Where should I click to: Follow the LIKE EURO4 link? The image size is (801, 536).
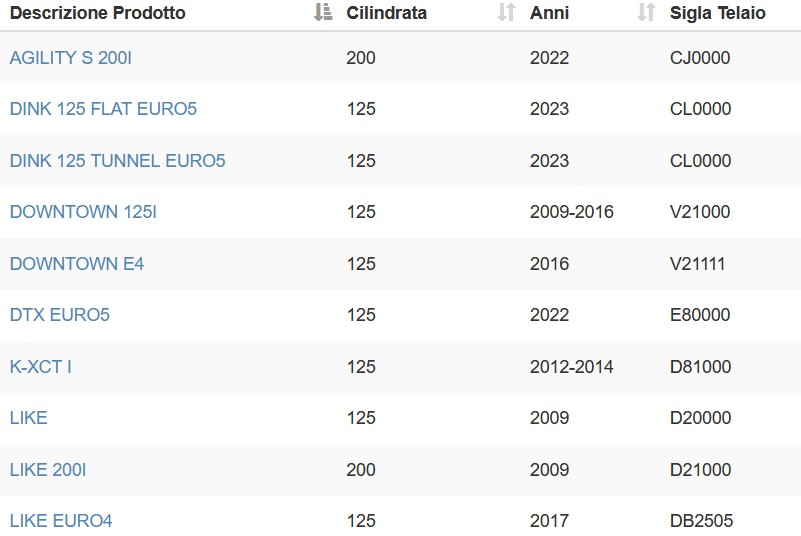[x=61, y=521]
